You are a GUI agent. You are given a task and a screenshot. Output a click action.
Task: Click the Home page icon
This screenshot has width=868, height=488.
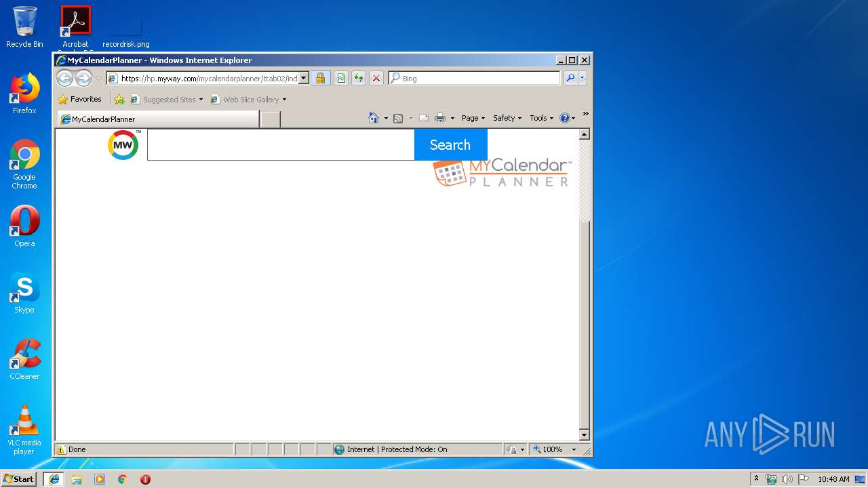pos(373,118)
